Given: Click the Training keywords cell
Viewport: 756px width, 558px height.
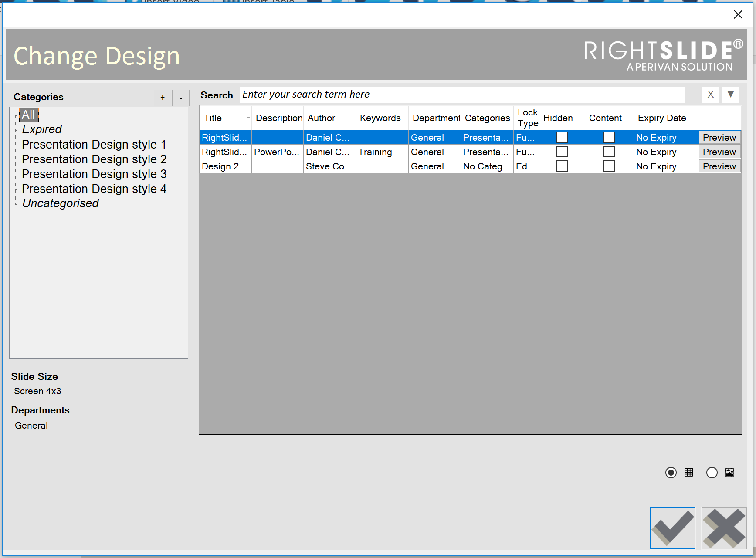Looking at the screenshot, I should (x=382, y=152).
